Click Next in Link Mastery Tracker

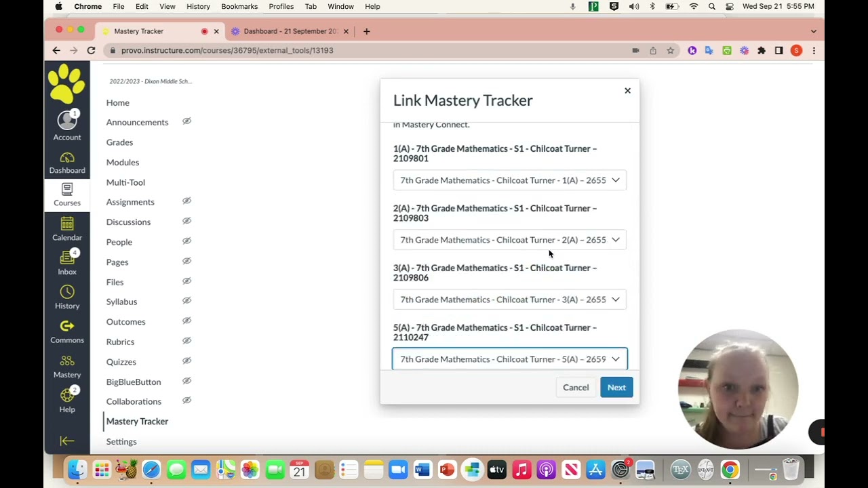tap(616, 388)
